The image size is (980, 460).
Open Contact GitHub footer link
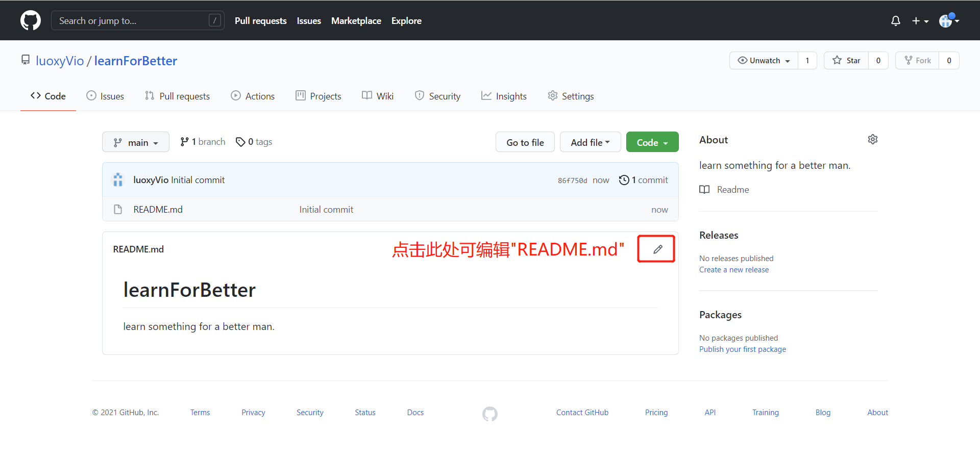click(582, 413)
